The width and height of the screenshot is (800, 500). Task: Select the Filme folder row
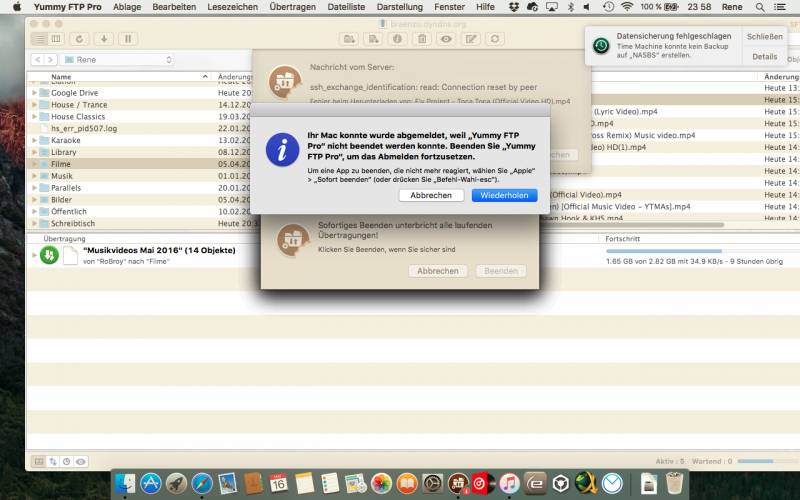pyautogui.click(x=139, y=164)
